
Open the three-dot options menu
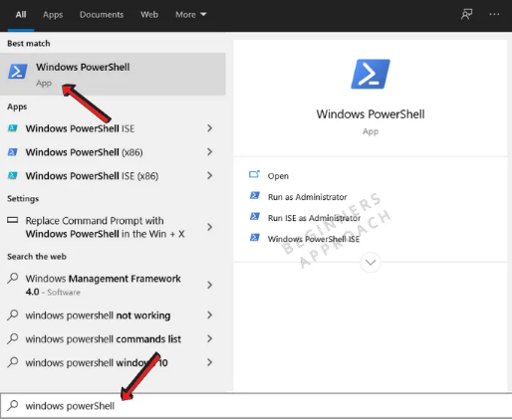494,14
